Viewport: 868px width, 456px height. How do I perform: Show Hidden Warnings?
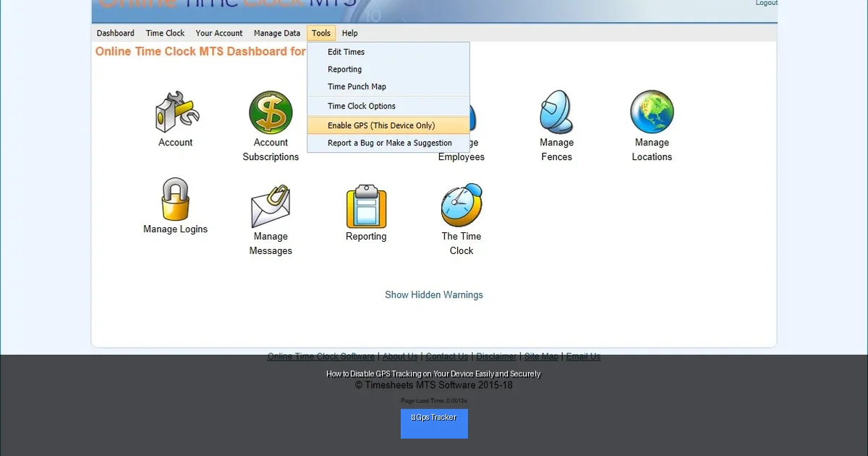click(x=434, y=295)
